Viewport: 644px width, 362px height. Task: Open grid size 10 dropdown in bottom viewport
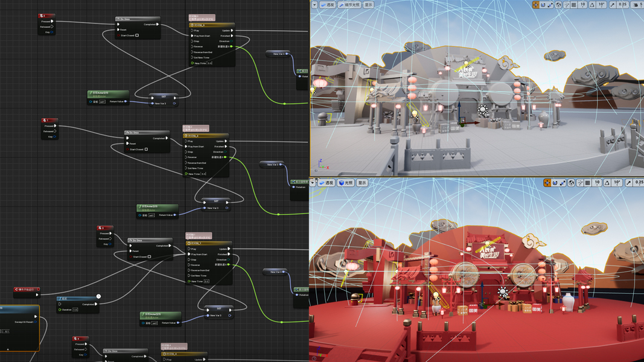pyautogui.click(x=597, y=183)
